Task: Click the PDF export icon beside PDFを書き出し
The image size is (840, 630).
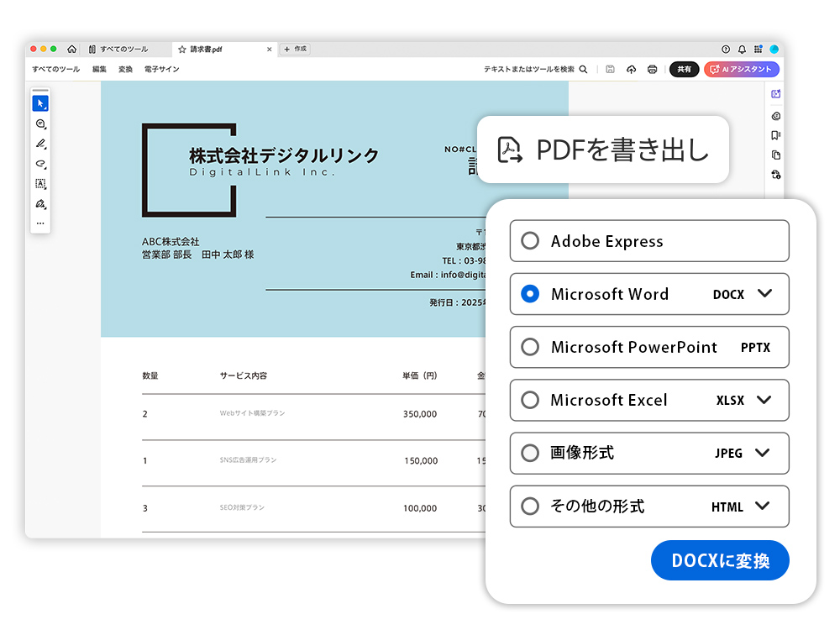Action: click(510, 150)
